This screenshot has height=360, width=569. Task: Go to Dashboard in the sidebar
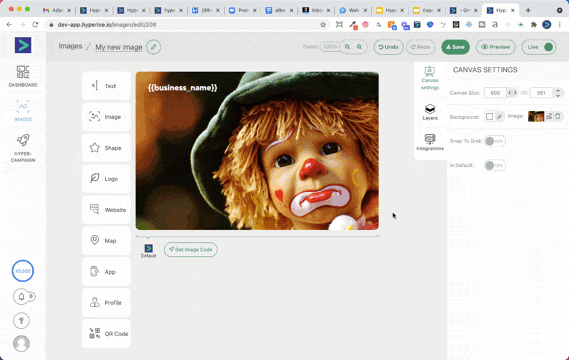[23, 76]
